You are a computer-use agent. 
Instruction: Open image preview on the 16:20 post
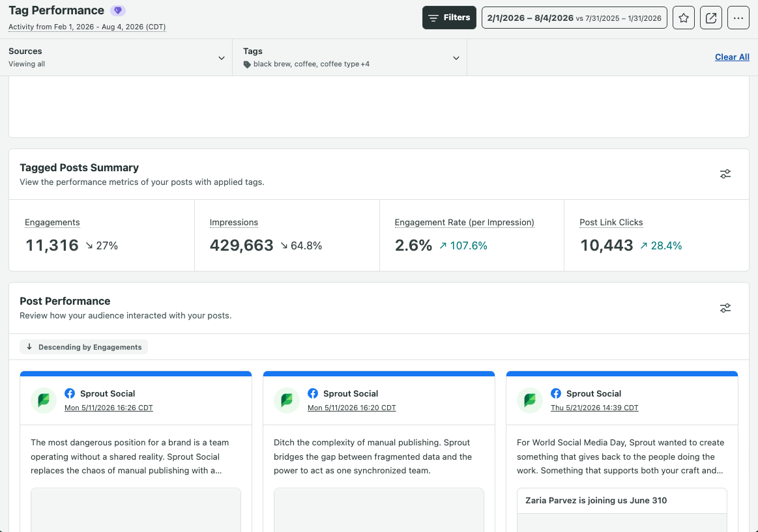click(x=379, y=510)
